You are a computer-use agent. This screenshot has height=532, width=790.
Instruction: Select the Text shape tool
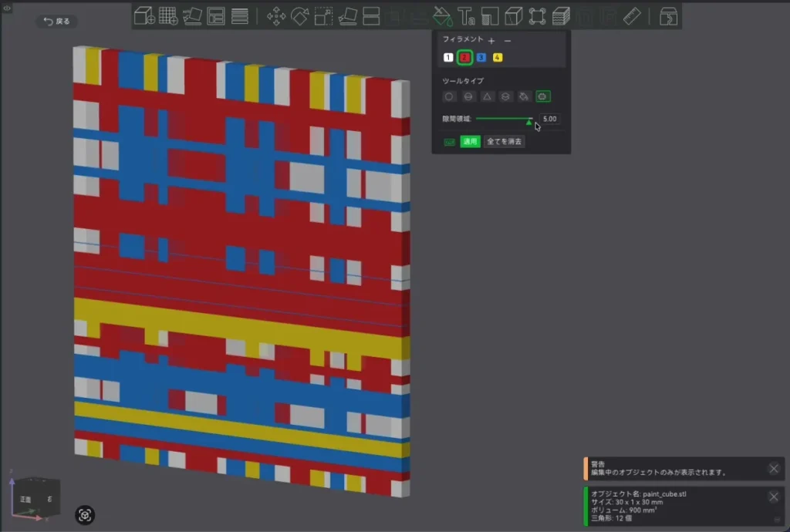click(x=466, y=16)
